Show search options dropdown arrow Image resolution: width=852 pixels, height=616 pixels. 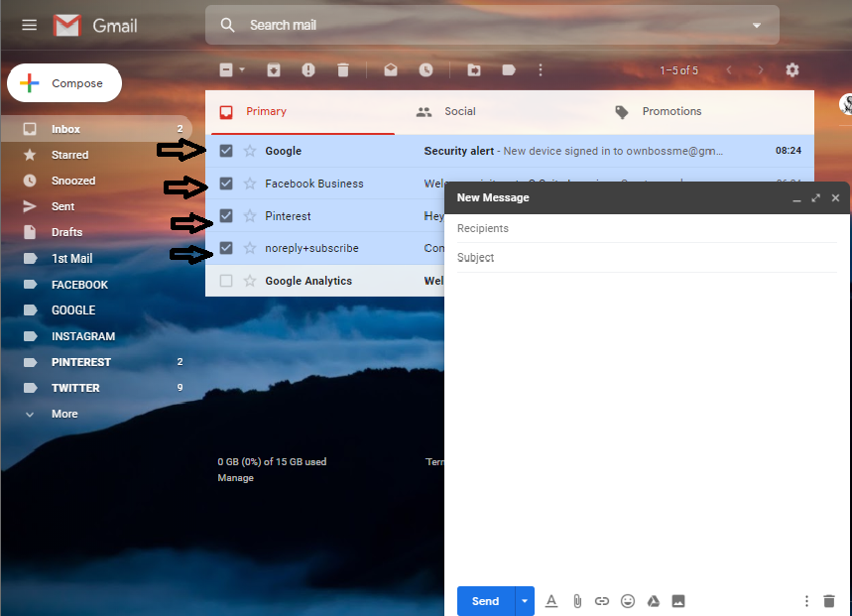coord(757,26)
